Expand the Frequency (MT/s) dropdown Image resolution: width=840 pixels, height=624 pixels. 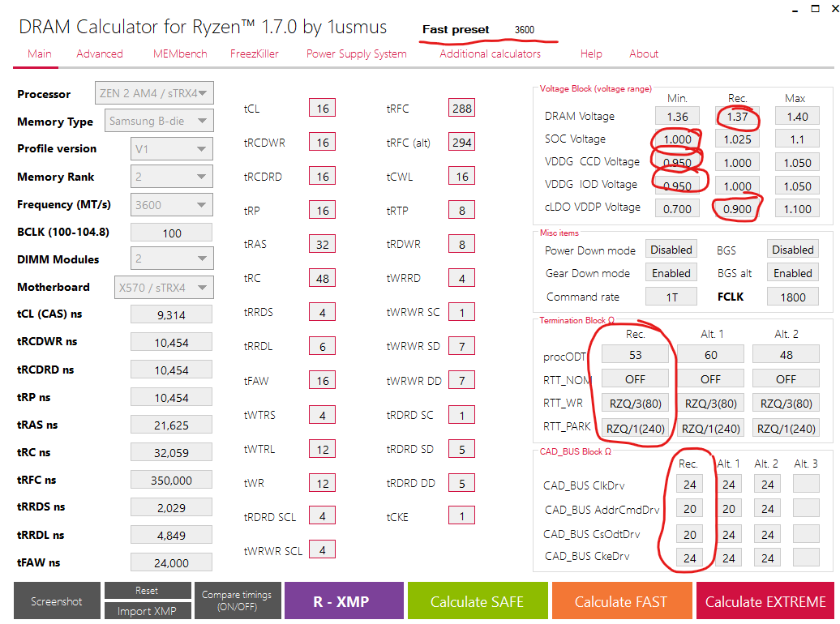click(x=171, y=205)
